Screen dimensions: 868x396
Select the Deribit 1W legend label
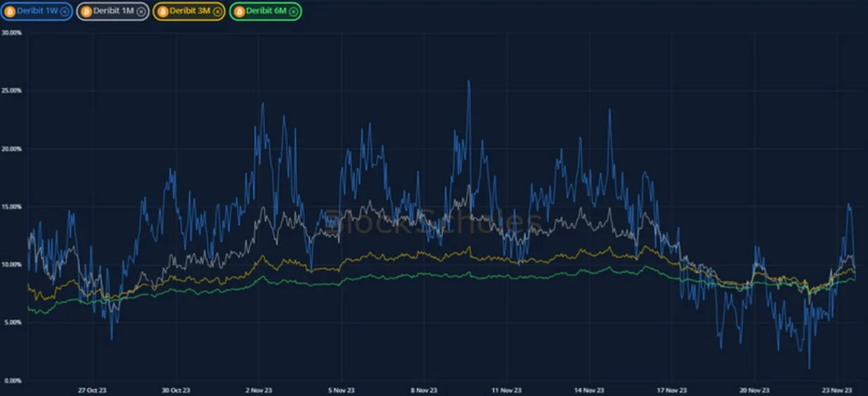[x=37, y=12]
